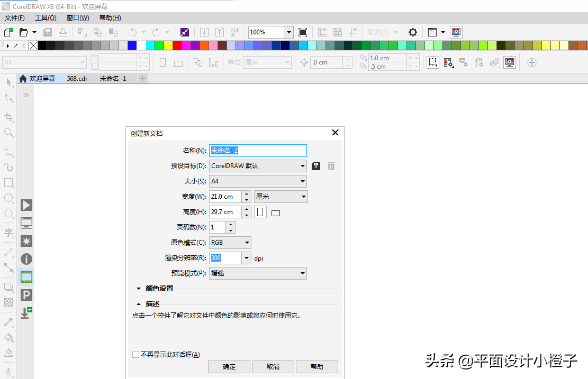Collapse the Description section

coord(138,304)
